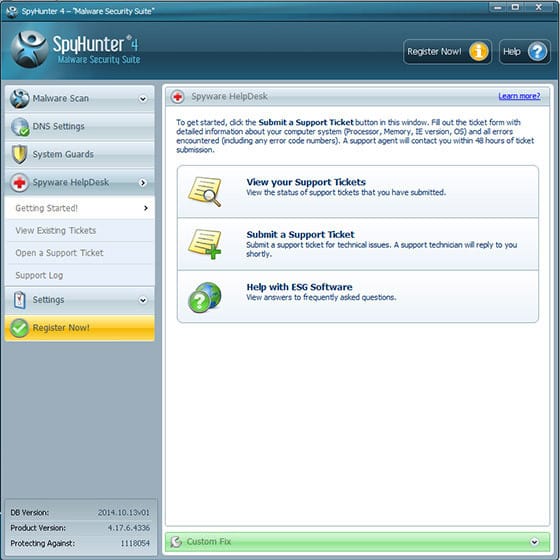This screenshot has height=560, width=560.
Task: Click 'View answers to frequently asked questions.' text
Action: coord(321,298)
